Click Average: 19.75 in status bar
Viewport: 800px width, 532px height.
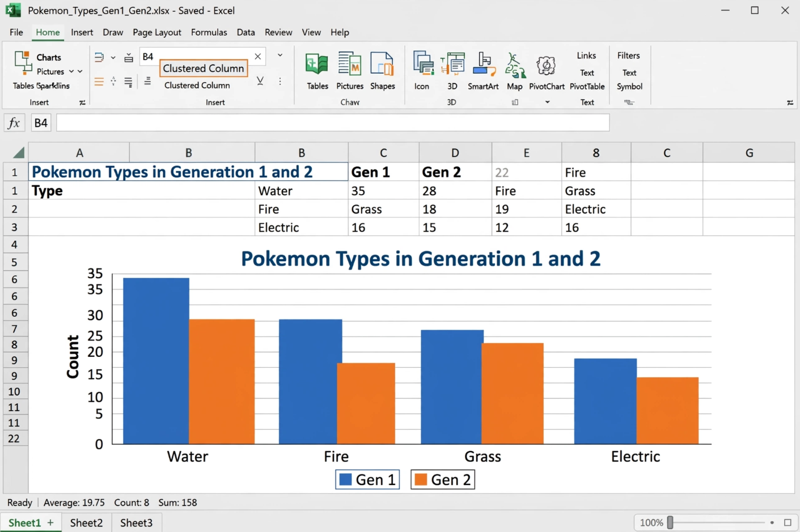click(x=74, y=503)
